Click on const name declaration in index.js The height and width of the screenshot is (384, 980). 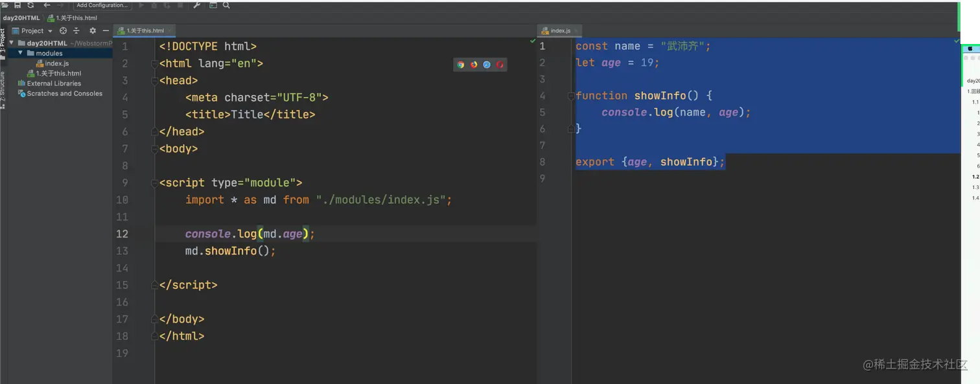click(x=643, y=46)
